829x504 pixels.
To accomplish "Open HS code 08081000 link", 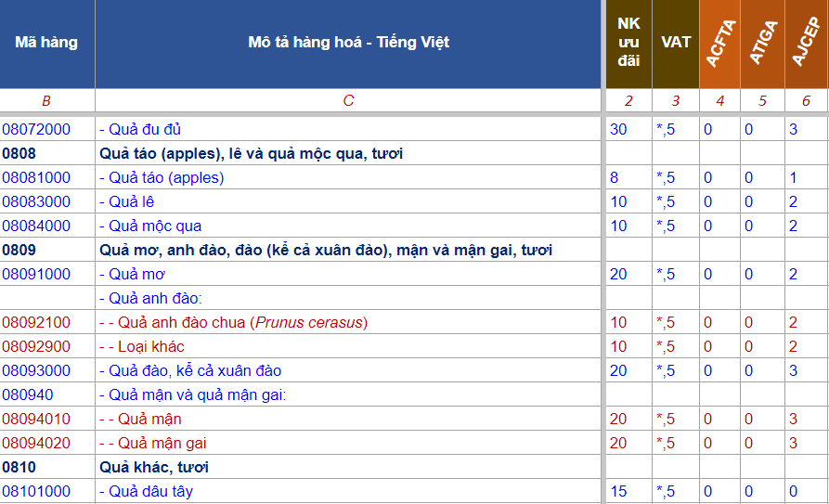I will click(36, 177).
